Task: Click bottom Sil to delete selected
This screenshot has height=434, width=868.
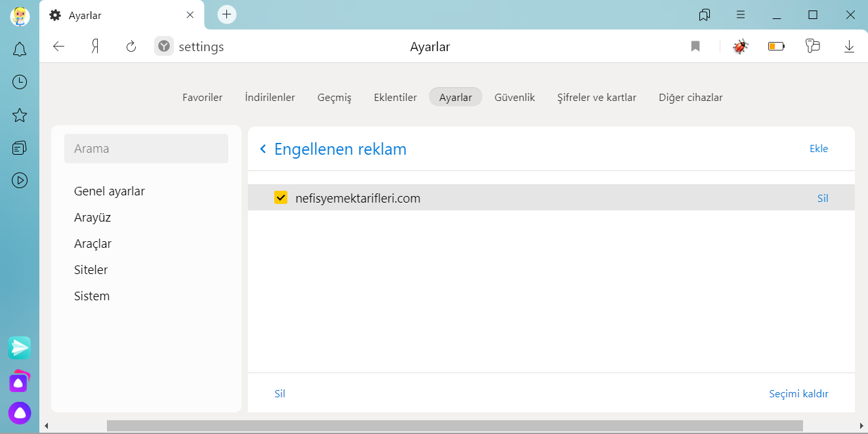Action: coord(279,393)
